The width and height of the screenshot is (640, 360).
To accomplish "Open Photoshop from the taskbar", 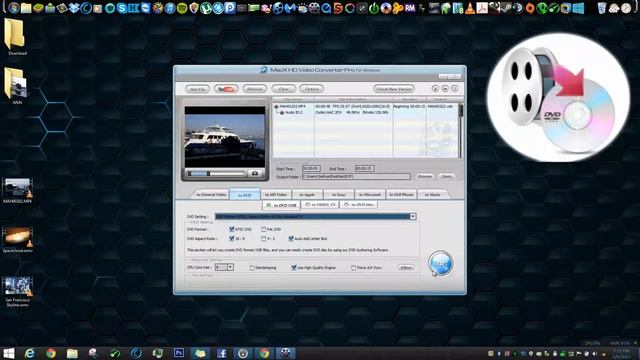I will (178, 353).
